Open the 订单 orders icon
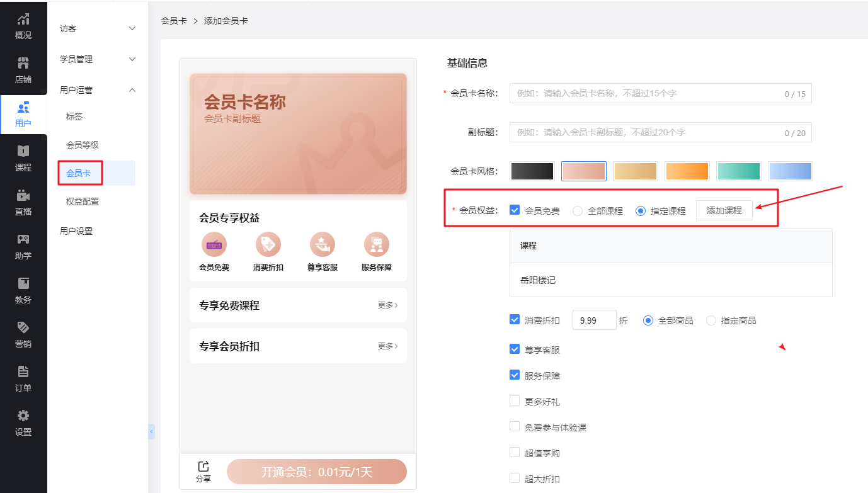The width and height of the screenshot is (868, 493). tap(23, 371)
